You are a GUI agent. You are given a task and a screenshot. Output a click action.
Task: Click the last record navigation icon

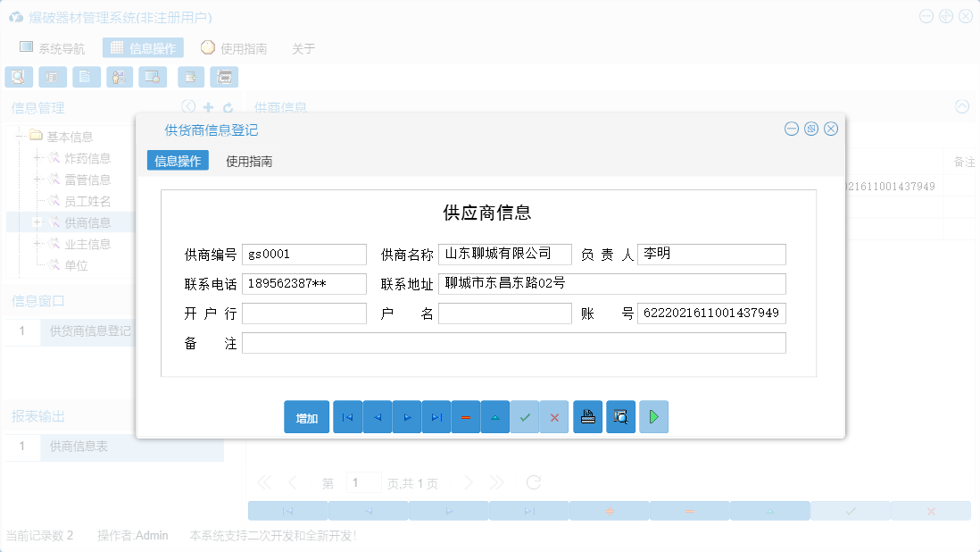pyautogui.click(x=436, y=417)
